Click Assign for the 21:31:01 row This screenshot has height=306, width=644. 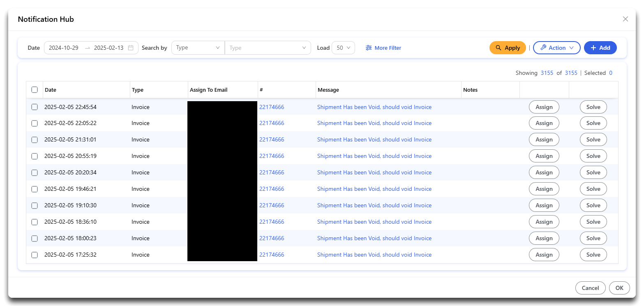[544, 139]
